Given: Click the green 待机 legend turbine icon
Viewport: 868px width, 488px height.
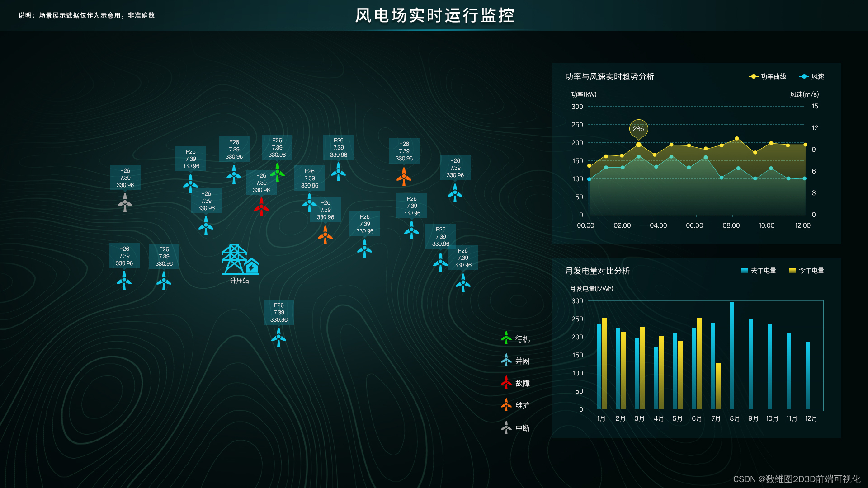Looking at the screenshot, I should [x=506, y=338].
